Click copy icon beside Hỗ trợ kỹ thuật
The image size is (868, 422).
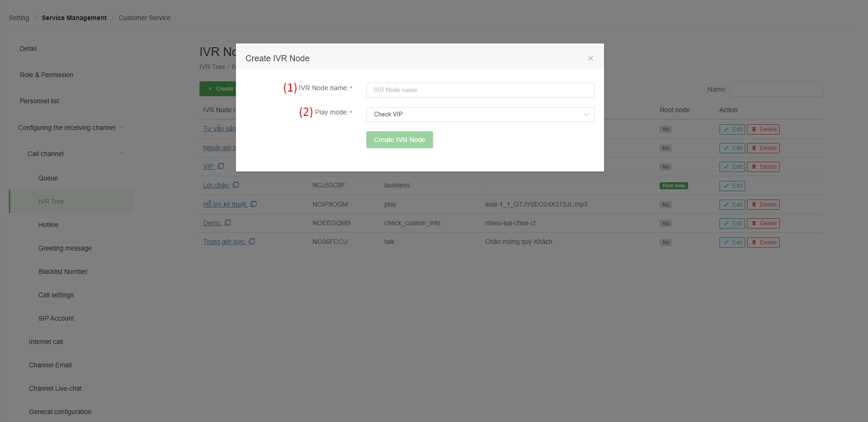(254, 204)
